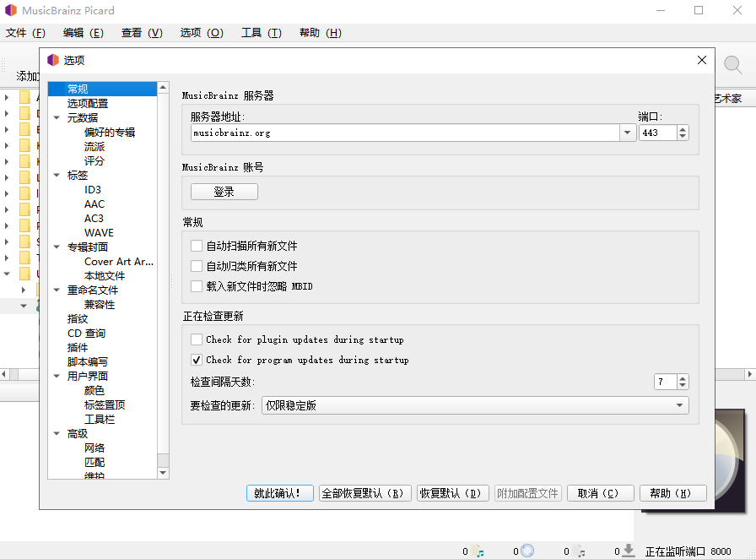
Task: Click the Picard logo in options dialog title
Action: point(53,61)
